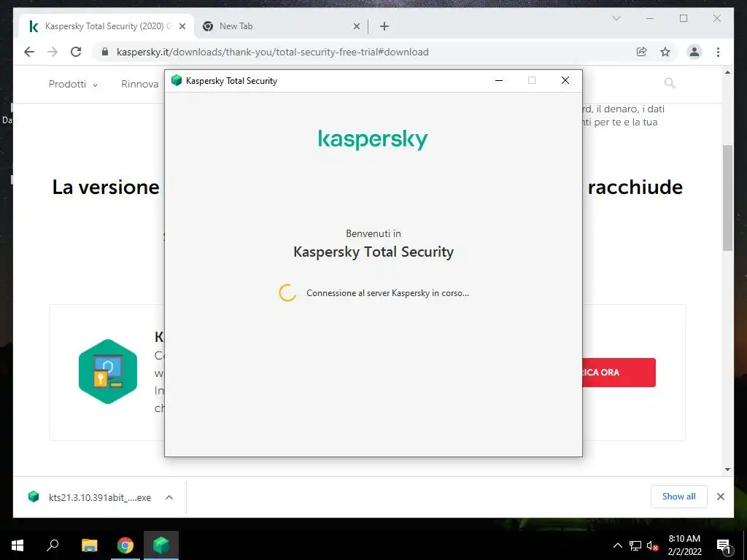The height and width of the screenshot is (560, 747).
Task: Open the Chrome profile avatar
Action: (x=694, y=52)
